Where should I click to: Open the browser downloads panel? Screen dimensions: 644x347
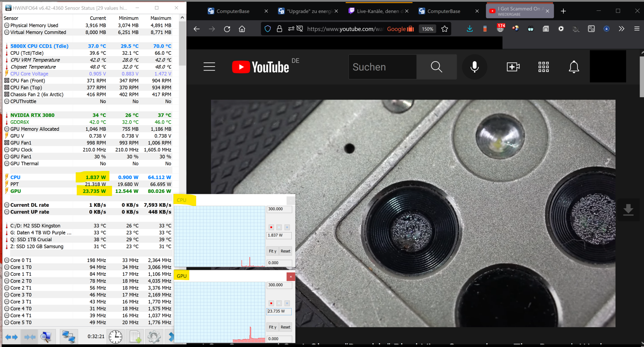tap(470, 29)
